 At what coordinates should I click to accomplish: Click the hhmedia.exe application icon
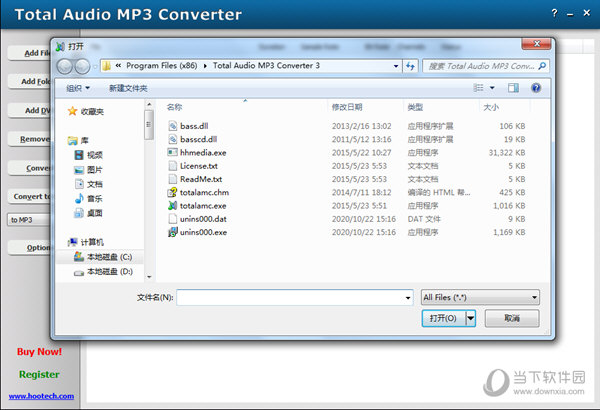pyautogui.click(x=173, y=152)
